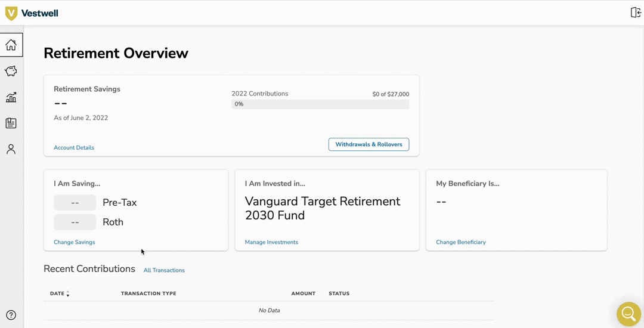The image size is (644, 328).
Task: Click the Change Beneficiary link
Action: click(x=461, y=242)
